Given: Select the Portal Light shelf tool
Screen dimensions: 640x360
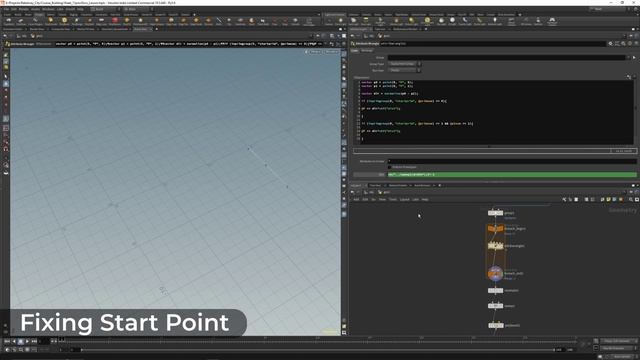Looking at the screenshot, I should [x=479, y=21].
